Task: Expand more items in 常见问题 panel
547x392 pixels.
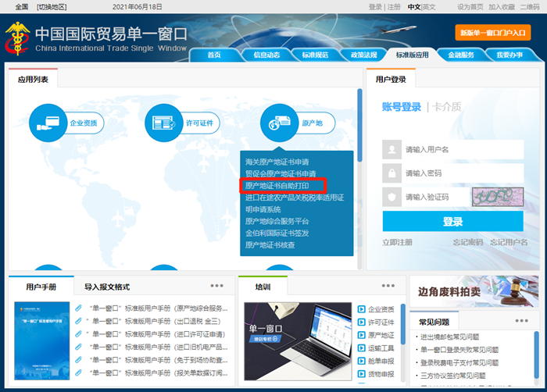Action: tap(521, 321)
